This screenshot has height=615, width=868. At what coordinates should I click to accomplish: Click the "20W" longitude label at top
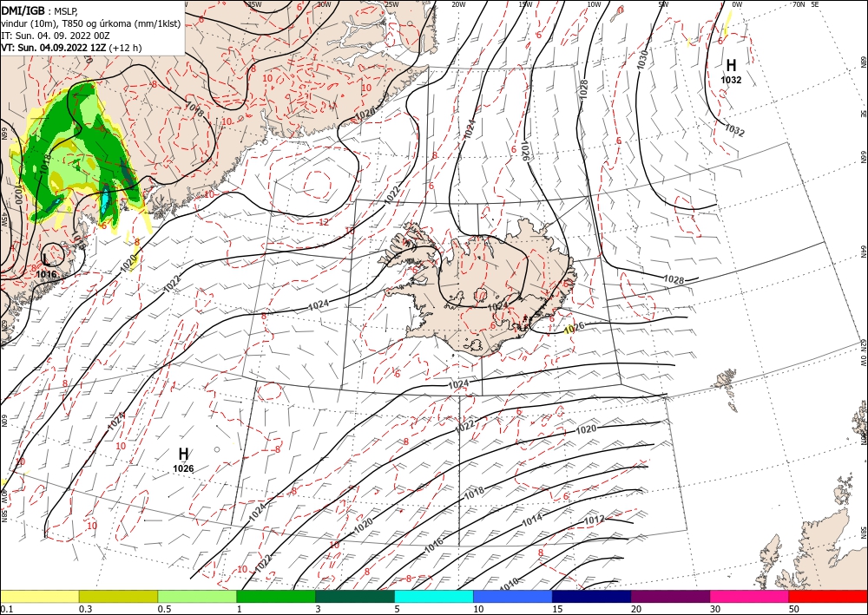pyautogui.click(x=458, y=5)
